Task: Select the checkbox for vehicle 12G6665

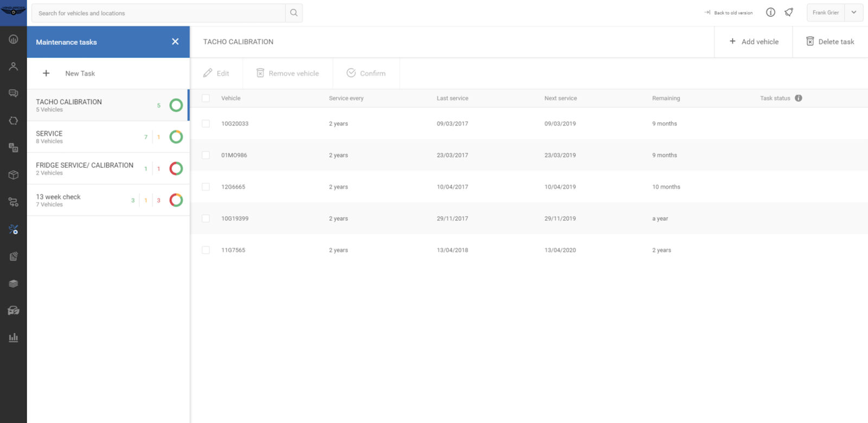Action: pos(206,187)
